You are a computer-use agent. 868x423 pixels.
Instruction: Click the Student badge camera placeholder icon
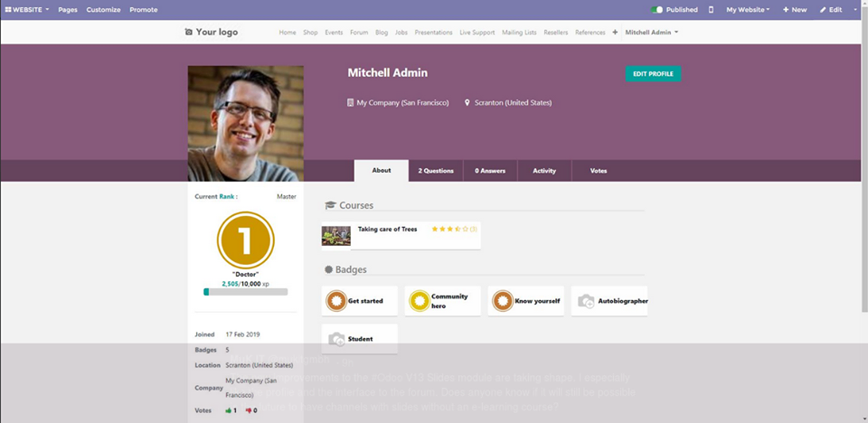[x=336, y=339]
